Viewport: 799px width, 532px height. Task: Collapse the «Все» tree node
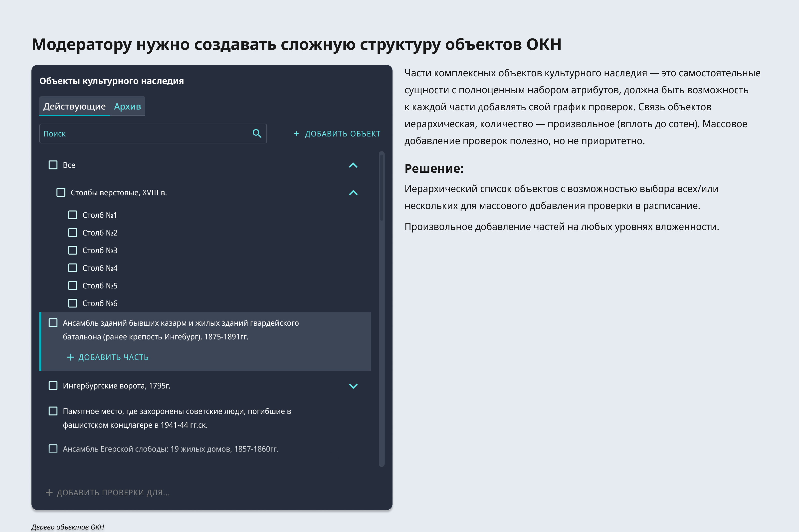353,165
